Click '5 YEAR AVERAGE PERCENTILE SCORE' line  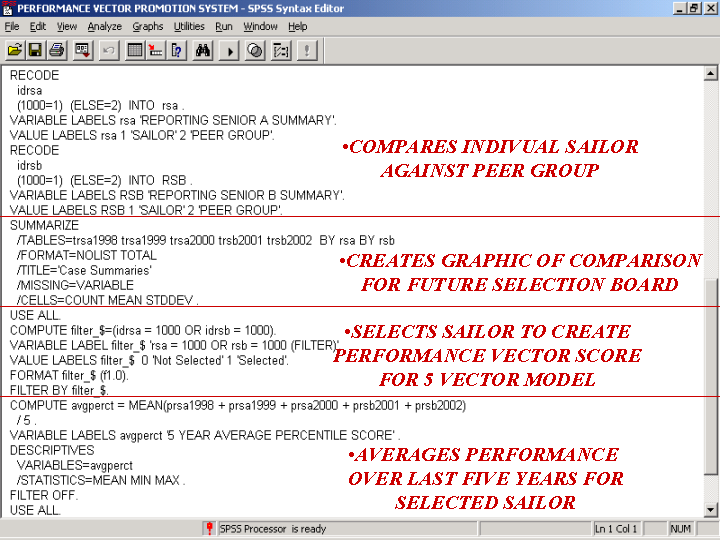(x=205, y=435)
